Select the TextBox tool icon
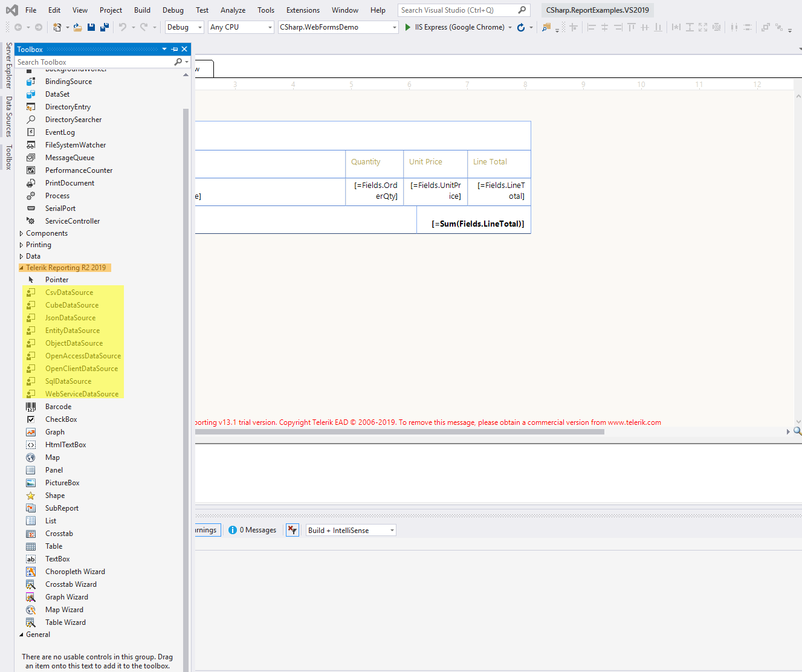 [x=31, y=559]
